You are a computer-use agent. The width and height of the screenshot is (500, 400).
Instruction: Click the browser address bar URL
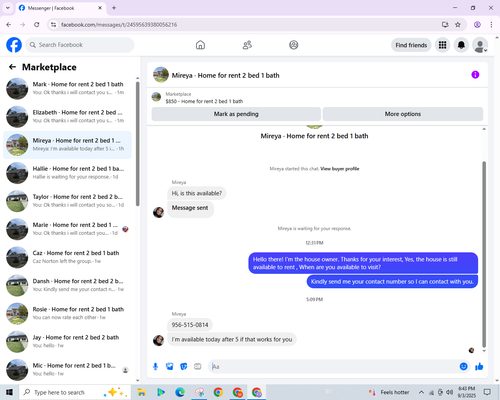pyautogui.click(x=119, y=25)
